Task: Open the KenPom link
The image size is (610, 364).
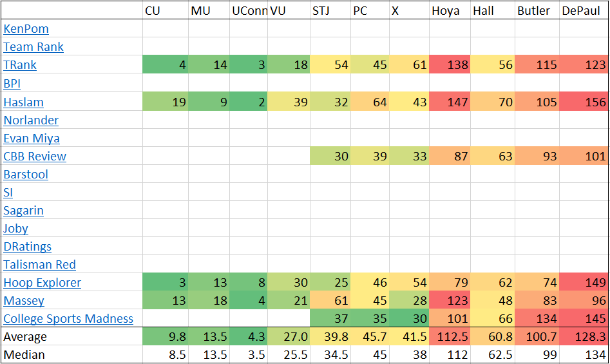Action: coord(26,29)
